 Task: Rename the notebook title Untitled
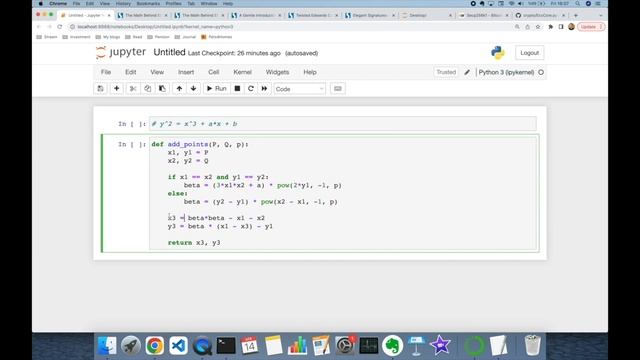169,52
